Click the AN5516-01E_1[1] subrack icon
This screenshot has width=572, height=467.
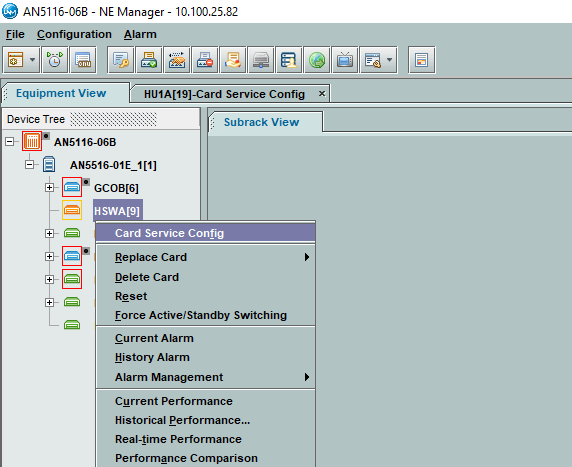pos(49,164)
